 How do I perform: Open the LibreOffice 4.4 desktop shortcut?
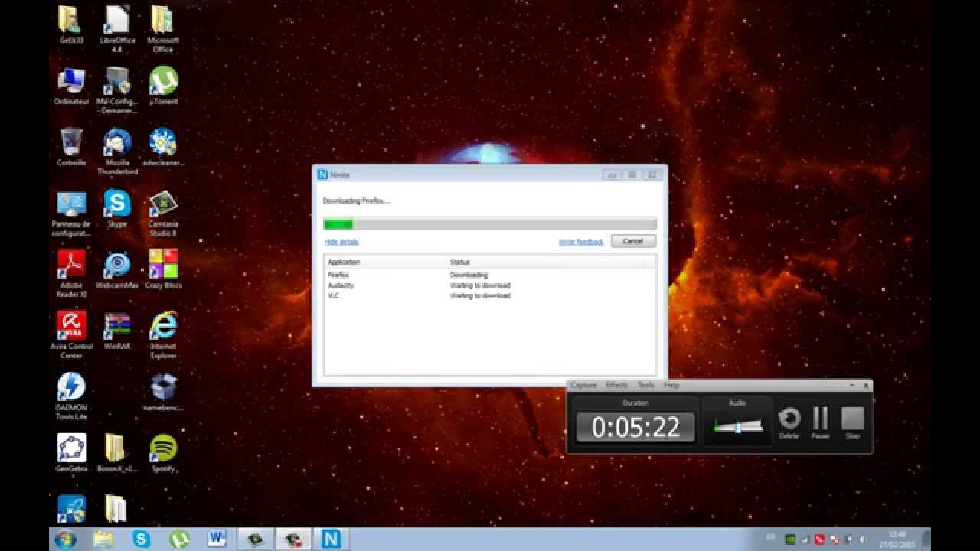117,29
